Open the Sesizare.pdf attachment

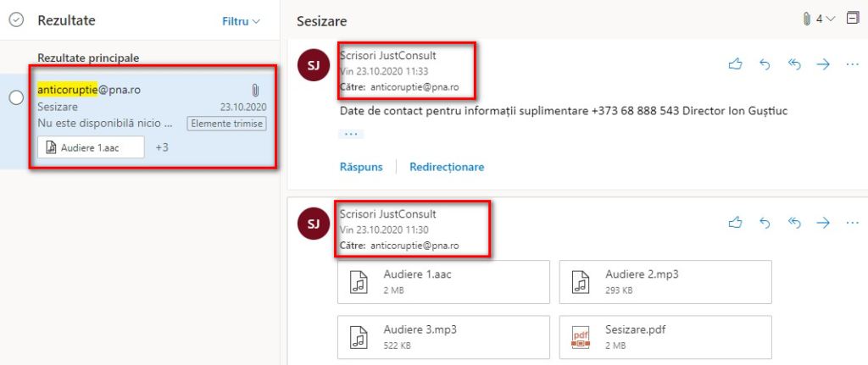coord(665,337)
